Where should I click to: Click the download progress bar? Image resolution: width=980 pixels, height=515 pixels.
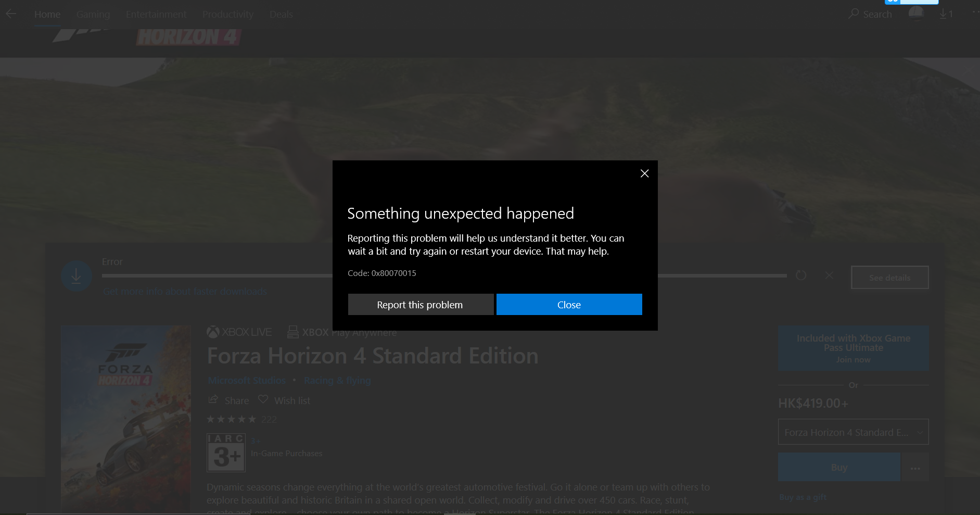[x=444, y=275]
